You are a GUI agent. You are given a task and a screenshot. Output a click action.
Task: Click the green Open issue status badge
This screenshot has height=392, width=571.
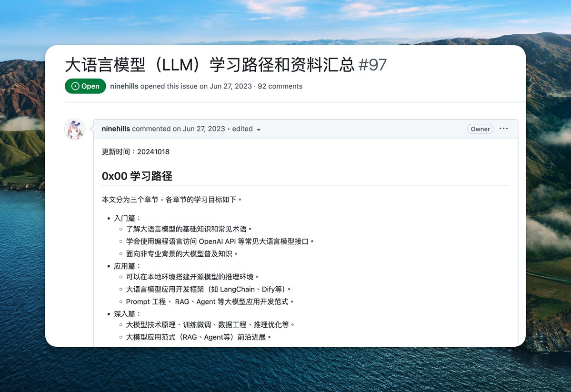pos(85,86)
